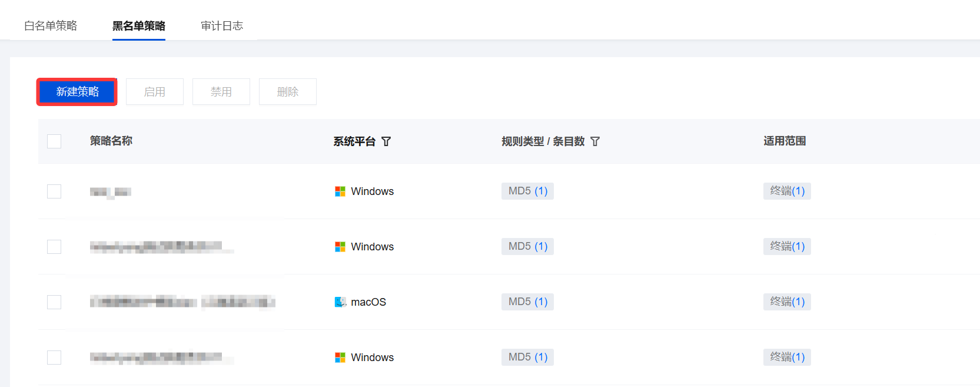Filter by system platform funnel icon
980x387 pixels.
(386, 141)
